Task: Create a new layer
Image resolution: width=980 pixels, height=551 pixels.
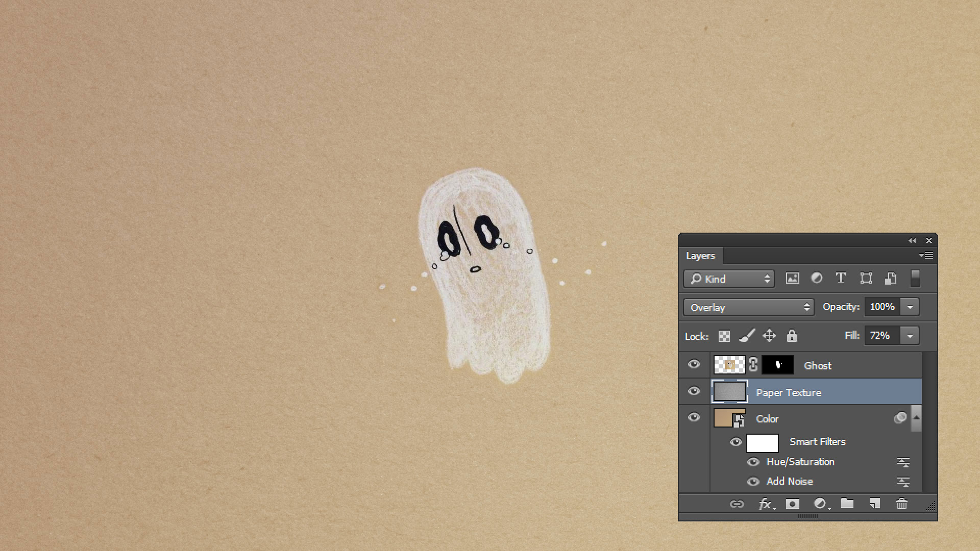Action: point(874,504)
